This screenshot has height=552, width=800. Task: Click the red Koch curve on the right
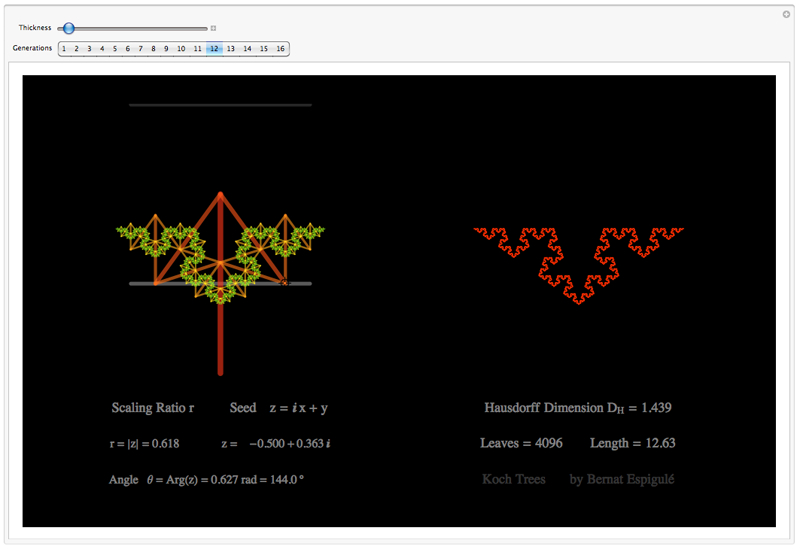point(579,265)
